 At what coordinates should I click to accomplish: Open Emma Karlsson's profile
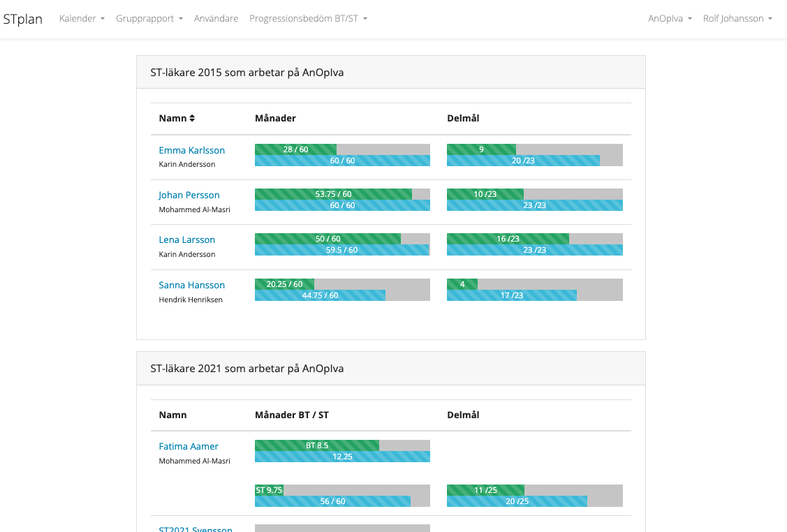click(191, 150)
